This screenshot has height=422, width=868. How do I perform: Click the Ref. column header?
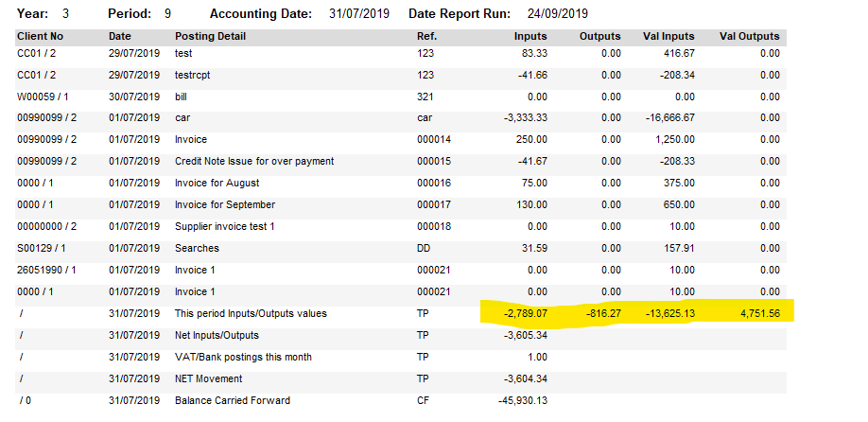tap(426, 37)
